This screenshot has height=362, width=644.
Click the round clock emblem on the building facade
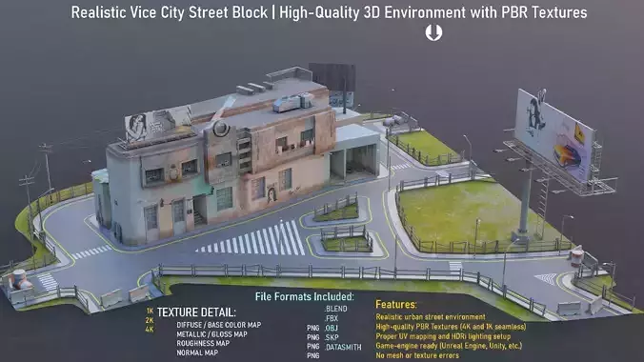coord(221,129)
